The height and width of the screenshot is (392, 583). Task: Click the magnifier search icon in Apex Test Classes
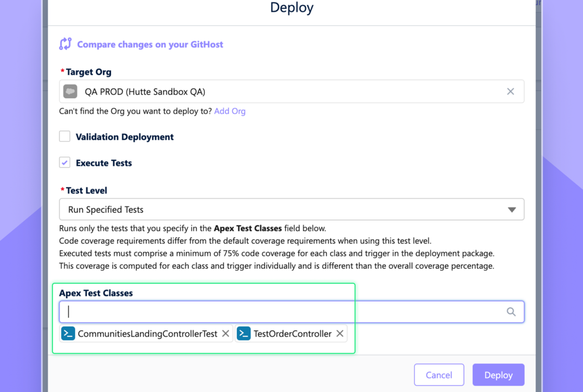(x=511, y=311)
